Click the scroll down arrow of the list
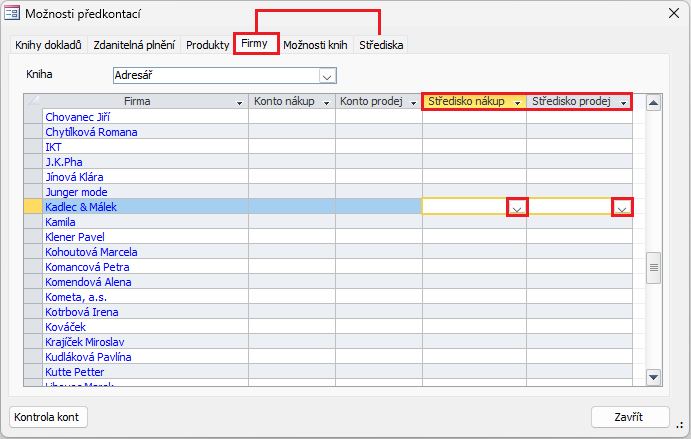This screenshot has width=691, height=439. 654,377
